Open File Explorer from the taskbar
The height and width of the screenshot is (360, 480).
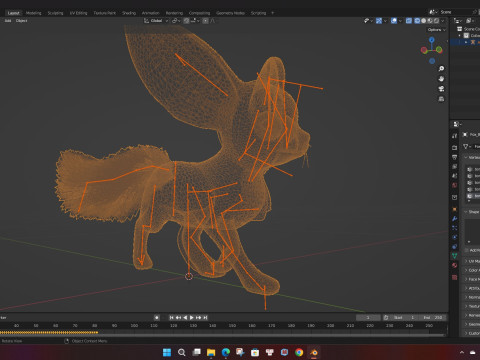(x=211, y=352)
